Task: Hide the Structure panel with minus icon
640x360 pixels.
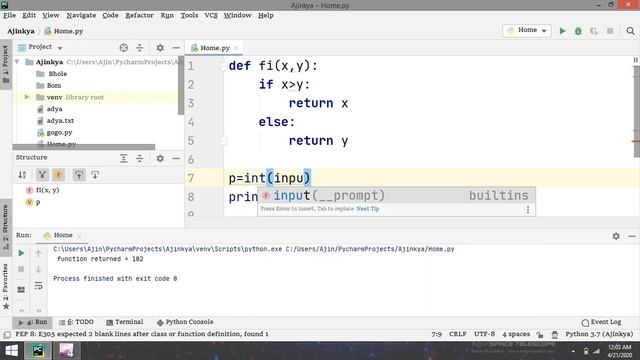Action: 176,158
